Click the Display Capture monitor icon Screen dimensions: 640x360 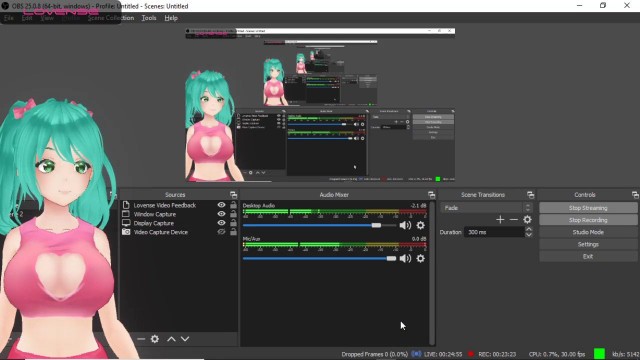click(126, 223)
